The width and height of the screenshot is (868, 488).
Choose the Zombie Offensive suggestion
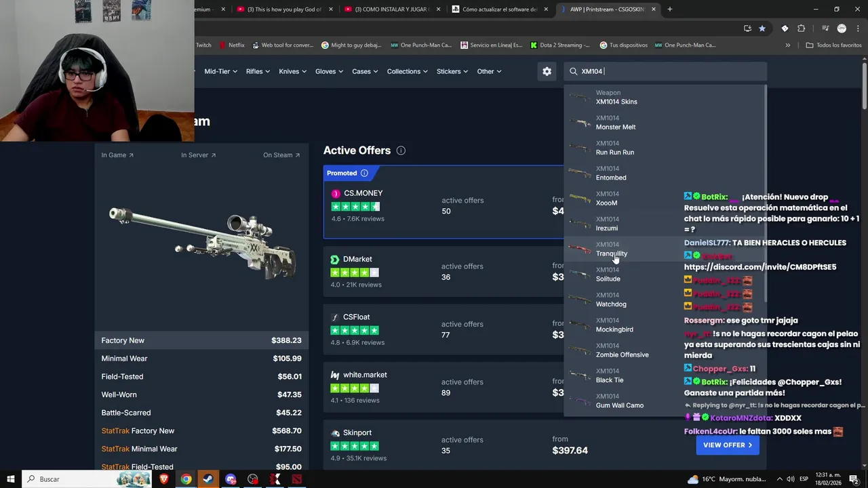(664, 350)
